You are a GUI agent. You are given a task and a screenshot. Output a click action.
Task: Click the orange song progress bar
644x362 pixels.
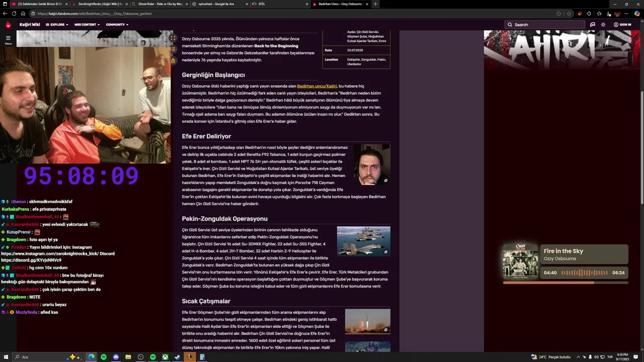point(566,283)
